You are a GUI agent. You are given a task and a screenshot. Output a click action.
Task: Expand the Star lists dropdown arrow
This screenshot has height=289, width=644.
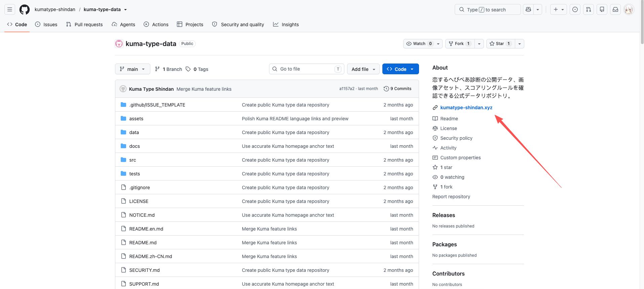coord(520,44)
